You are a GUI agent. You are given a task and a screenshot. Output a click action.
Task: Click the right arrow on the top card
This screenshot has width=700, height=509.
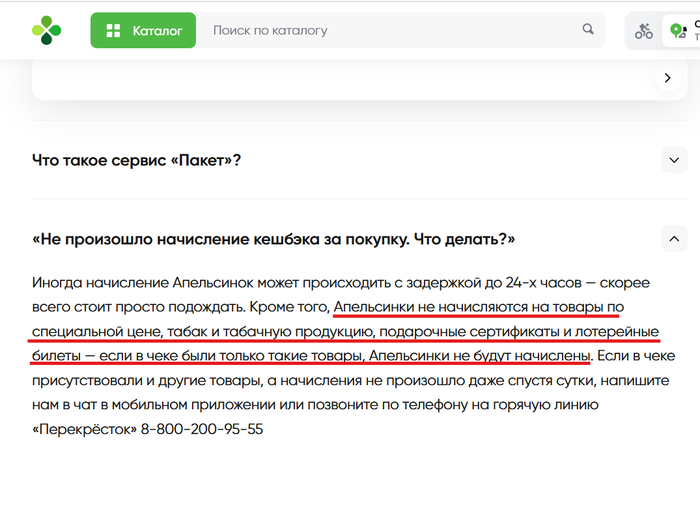pos(667,78)
